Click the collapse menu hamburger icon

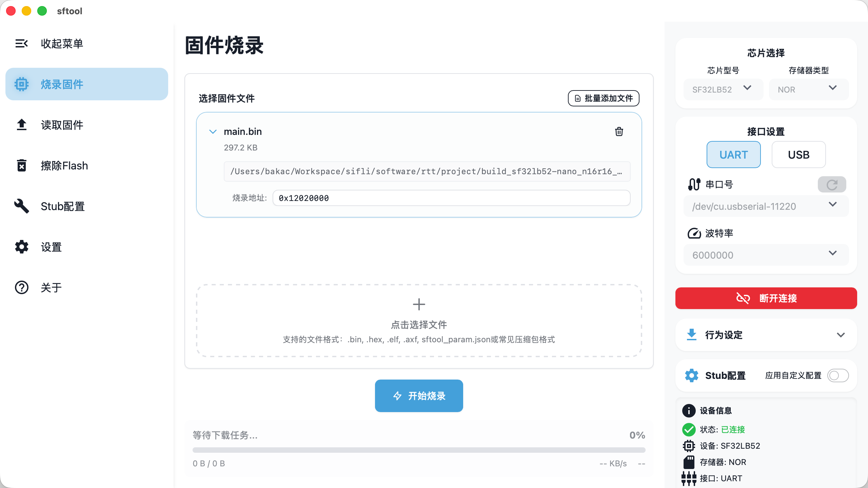click(21, 43)
